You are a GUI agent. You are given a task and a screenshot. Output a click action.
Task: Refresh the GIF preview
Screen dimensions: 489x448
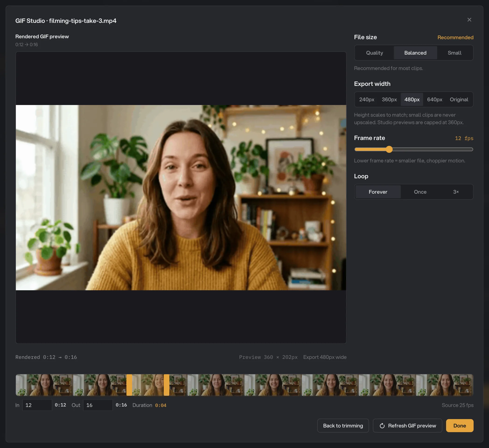tap(407, 426)
